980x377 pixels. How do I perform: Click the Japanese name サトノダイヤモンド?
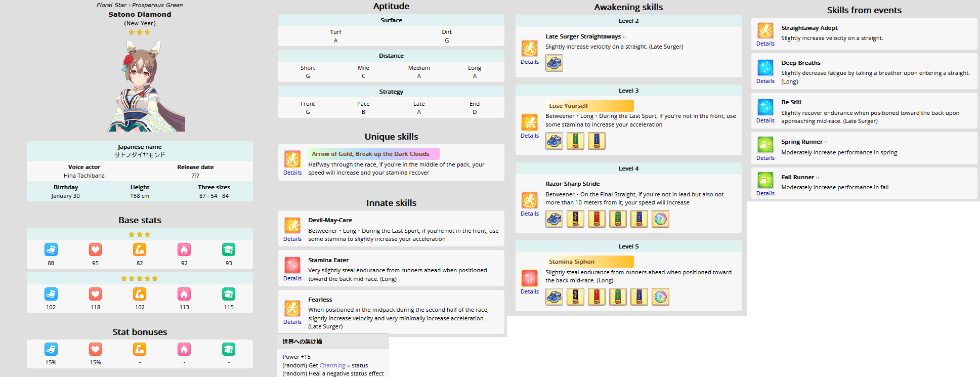tap(140, 155)
